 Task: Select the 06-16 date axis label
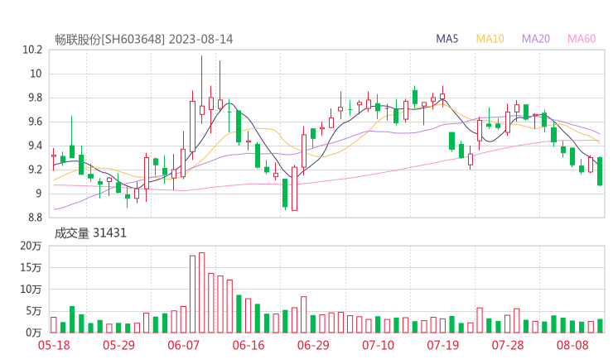(249, 345)
